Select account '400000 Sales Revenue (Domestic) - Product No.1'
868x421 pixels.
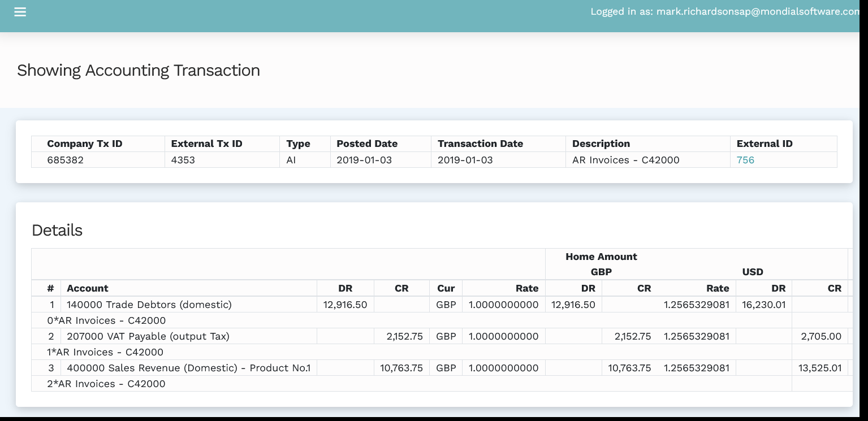coord(189,368)
